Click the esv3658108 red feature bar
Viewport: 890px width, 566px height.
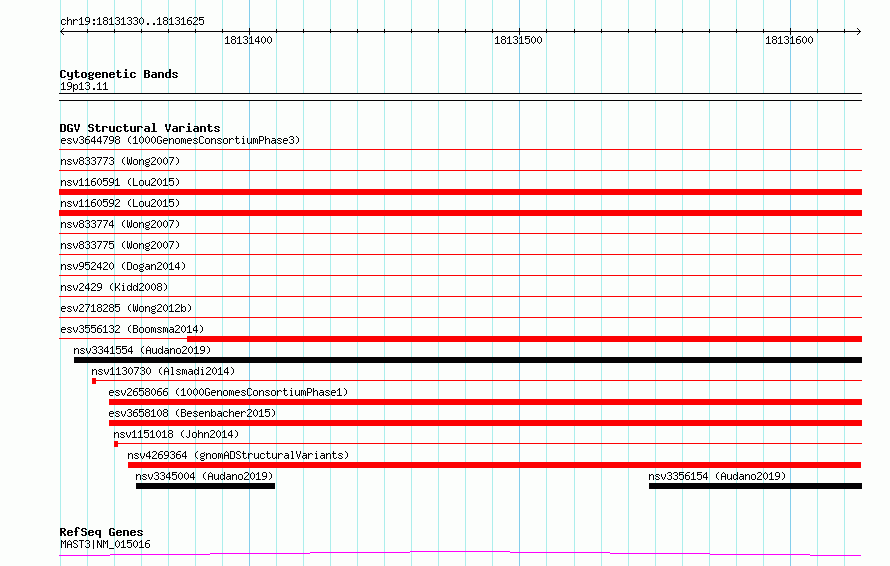coord(485,423)
